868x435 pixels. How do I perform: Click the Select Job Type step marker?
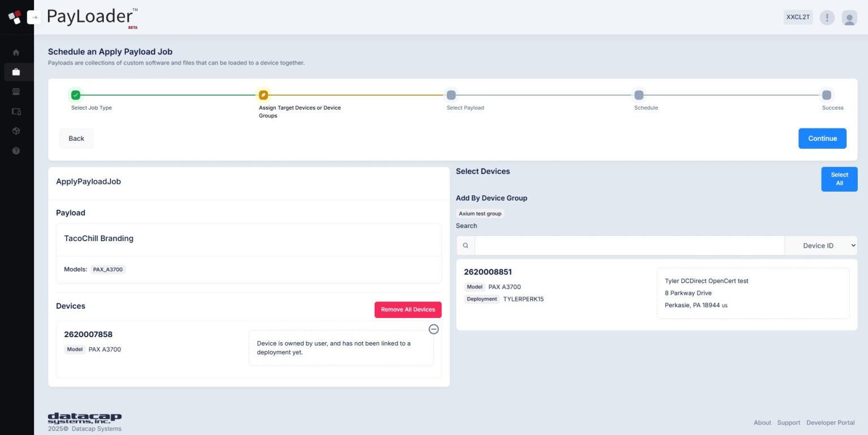76,95
